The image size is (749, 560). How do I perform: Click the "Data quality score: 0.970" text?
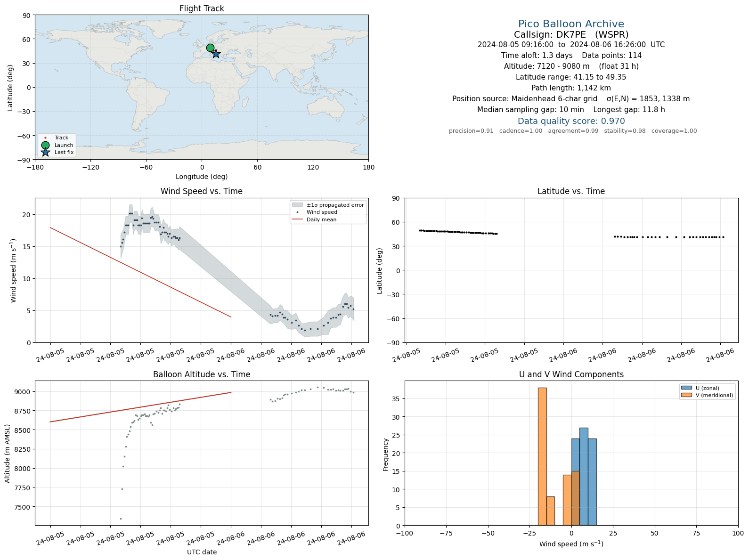click(x=571, y=121)
